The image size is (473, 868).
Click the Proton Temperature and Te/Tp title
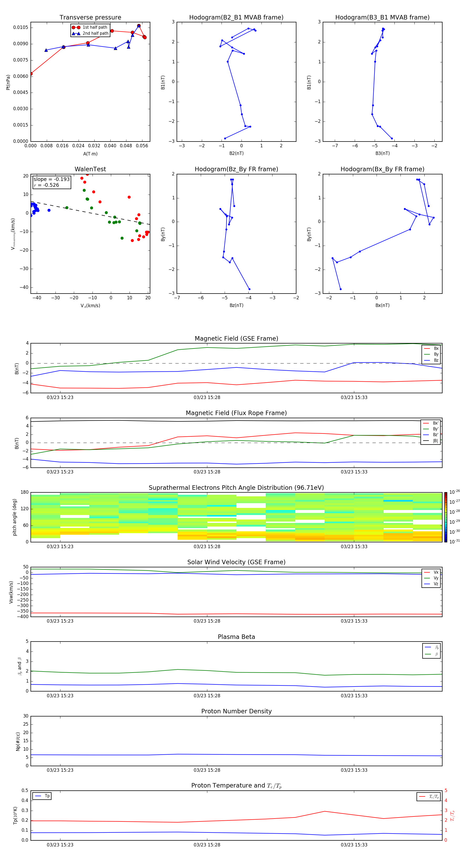click(236, 786)
